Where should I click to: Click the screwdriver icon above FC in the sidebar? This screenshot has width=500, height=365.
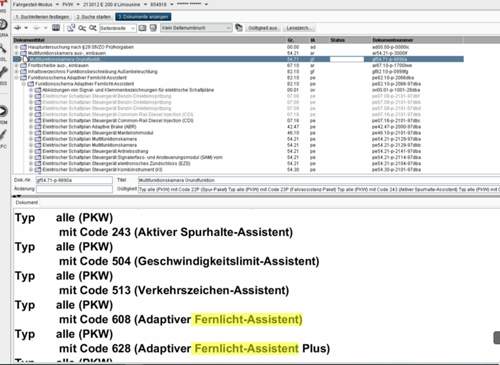click(3, 135)
